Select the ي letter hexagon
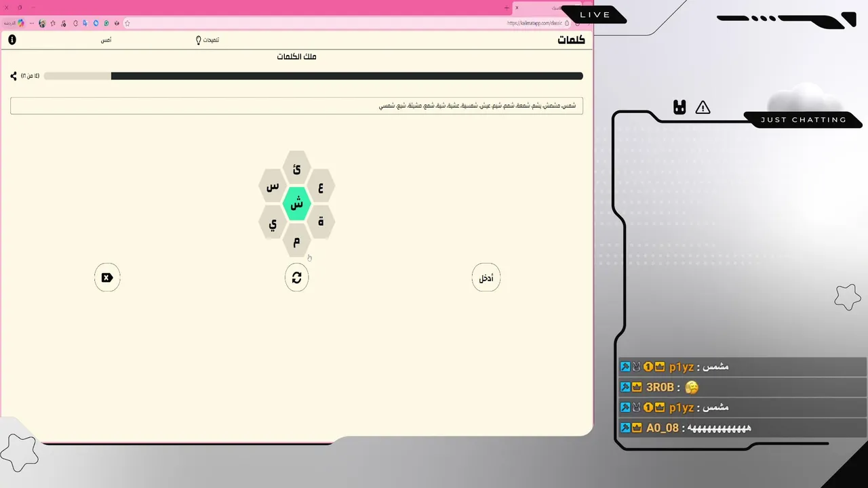 click(x=273, y=222)
